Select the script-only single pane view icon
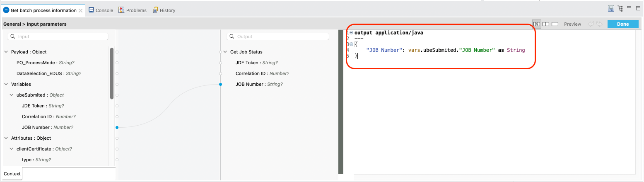 click(555, 24)
